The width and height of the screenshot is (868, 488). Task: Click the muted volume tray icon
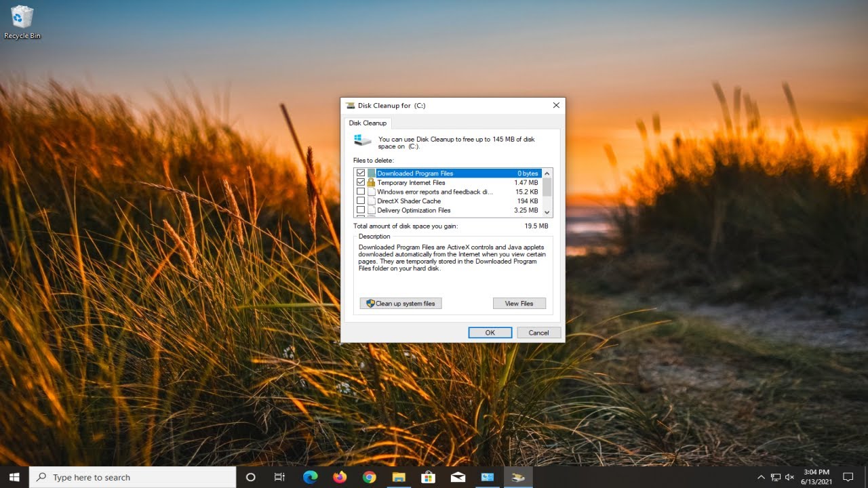pyautogui.click(x=790, y=477)
